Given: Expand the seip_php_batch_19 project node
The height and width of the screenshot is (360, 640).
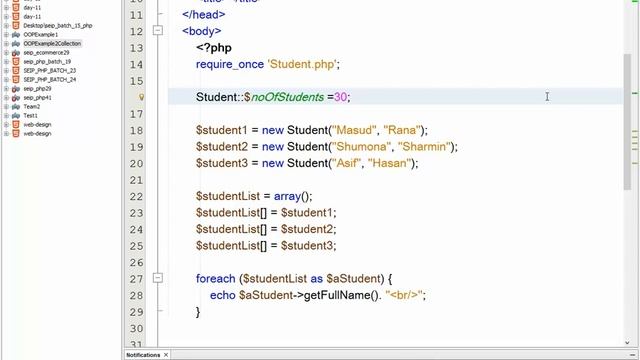Looking at the screenshot, I should coord(6,62).
